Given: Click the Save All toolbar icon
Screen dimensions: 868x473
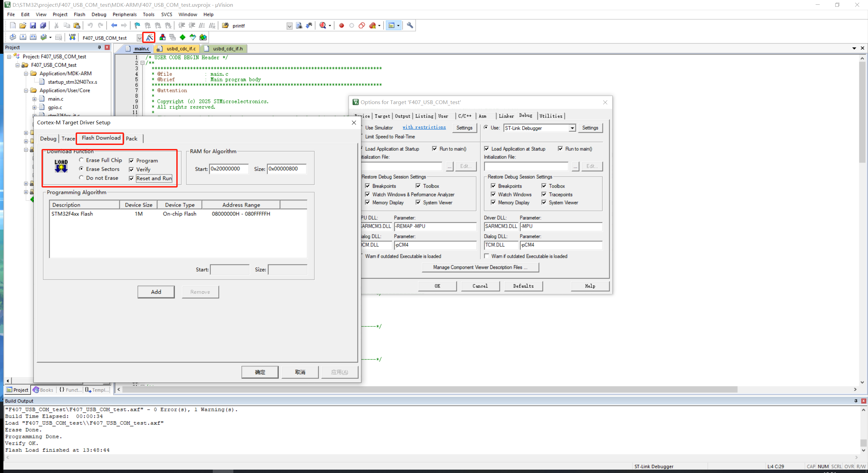Looking at the screenshot, I should (x=43, y=25).
